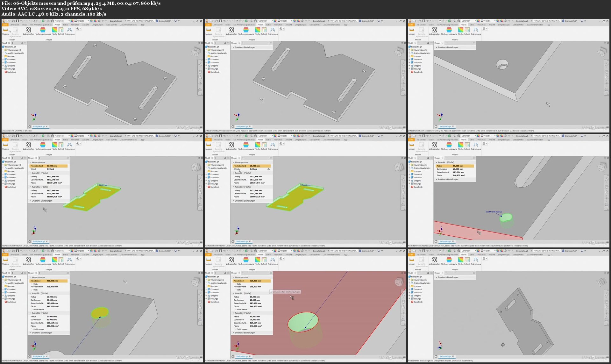
Task: Click model browser search icon in top-left frame
Action: pyautogui.click(x=22, y=43)
